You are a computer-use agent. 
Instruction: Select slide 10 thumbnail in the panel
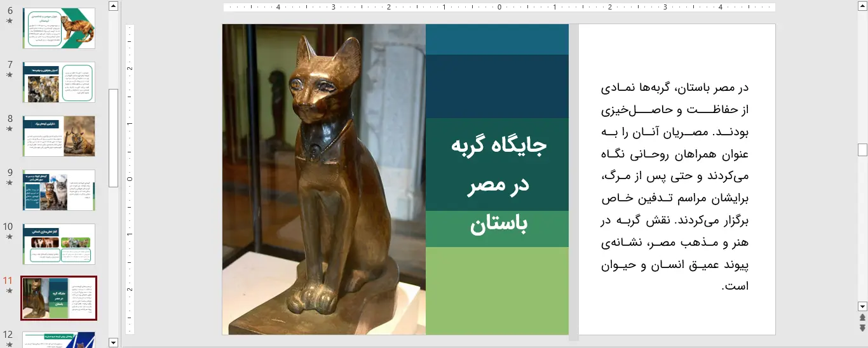click(58, 244)
